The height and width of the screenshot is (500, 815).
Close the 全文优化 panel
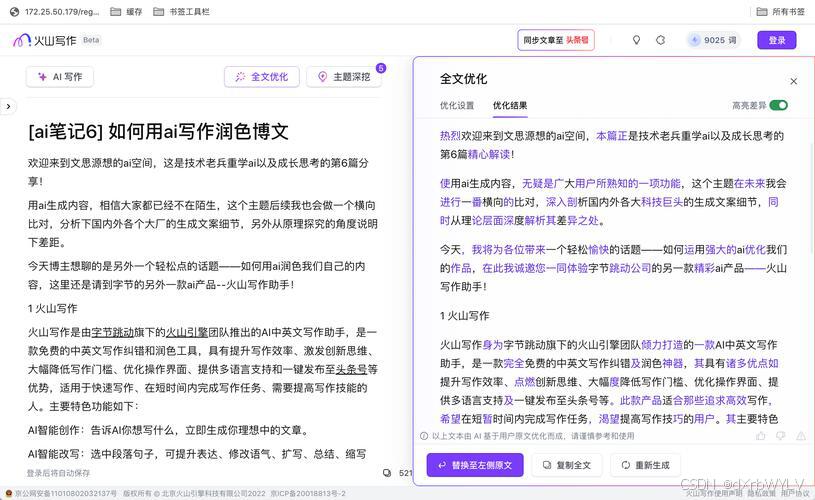coord(793,81)
